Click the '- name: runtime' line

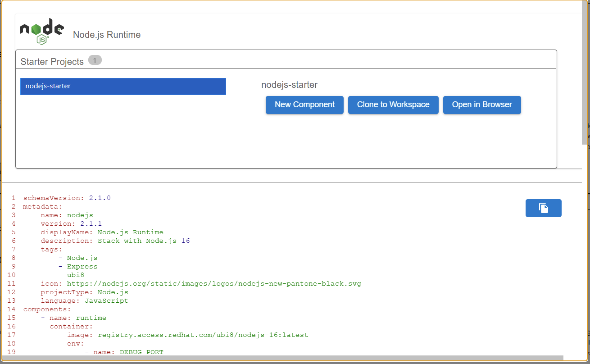click(73, 318)
